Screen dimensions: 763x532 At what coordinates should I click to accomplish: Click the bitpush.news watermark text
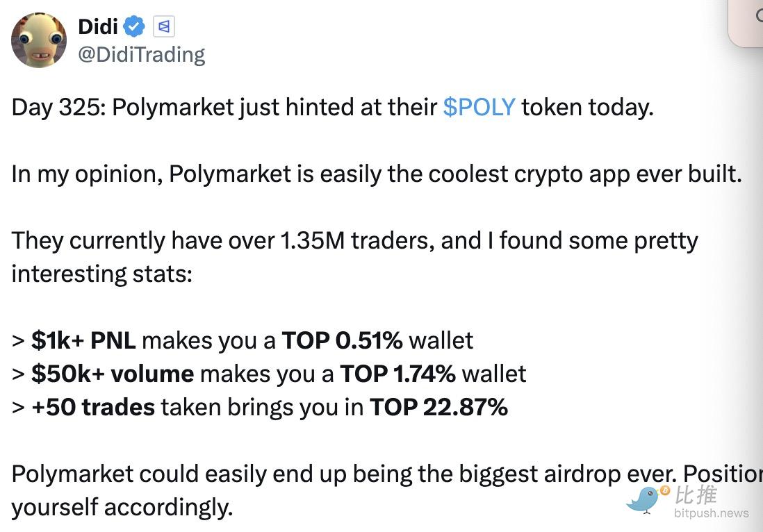(x=711, y=513)
